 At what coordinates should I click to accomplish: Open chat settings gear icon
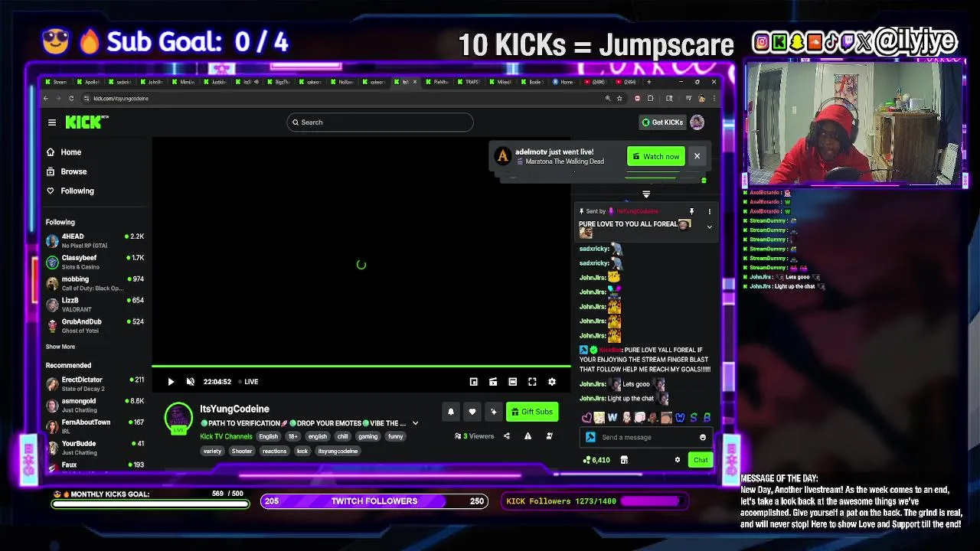(x=677, y=460)
